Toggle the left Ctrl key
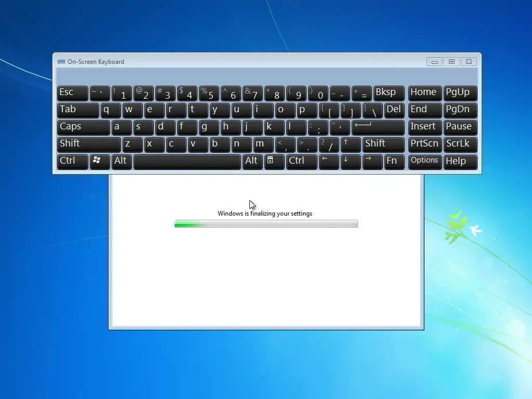Image resolution: width=532 pixels, height=399 pixels. click(73, 162)
